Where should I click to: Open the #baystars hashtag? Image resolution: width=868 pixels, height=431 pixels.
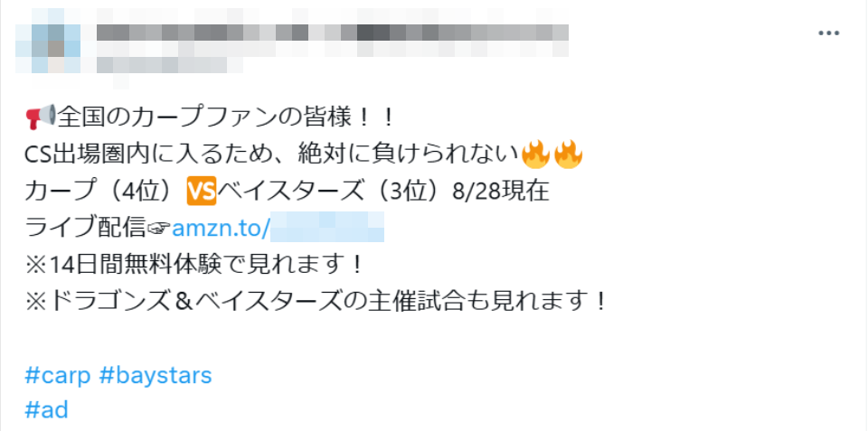[156, 376]
